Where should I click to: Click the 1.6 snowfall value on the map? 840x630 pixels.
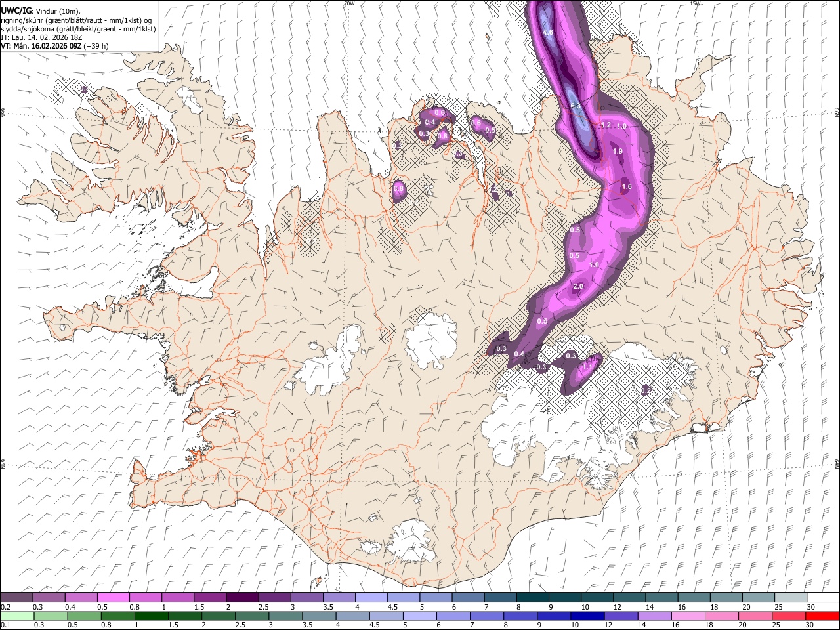(626, 187)
